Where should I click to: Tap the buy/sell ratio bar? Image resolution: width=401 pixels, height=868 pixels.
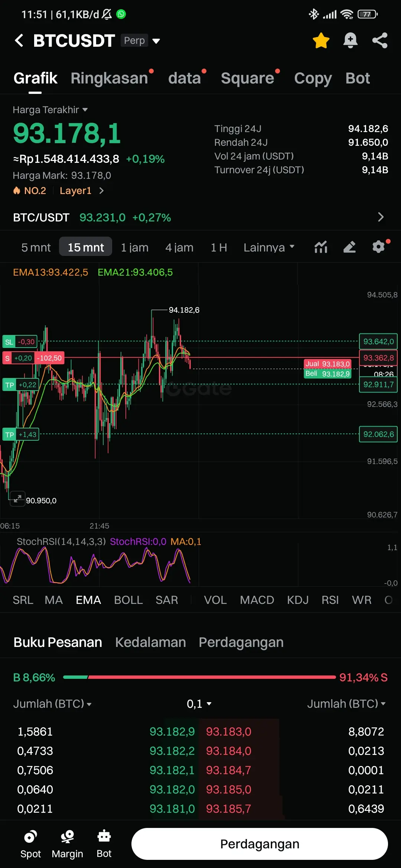pyautogui.click(x=199, y=677)
